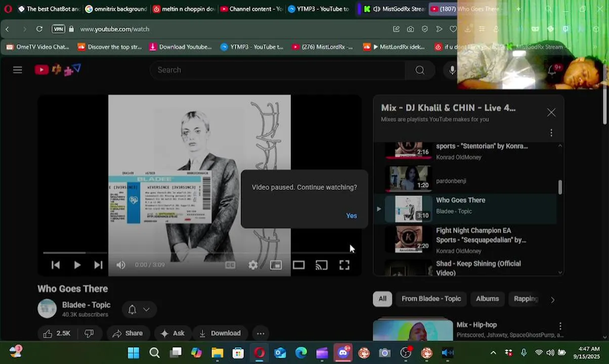Share the video
Viewport: 609px width, 364px height.
127,333
